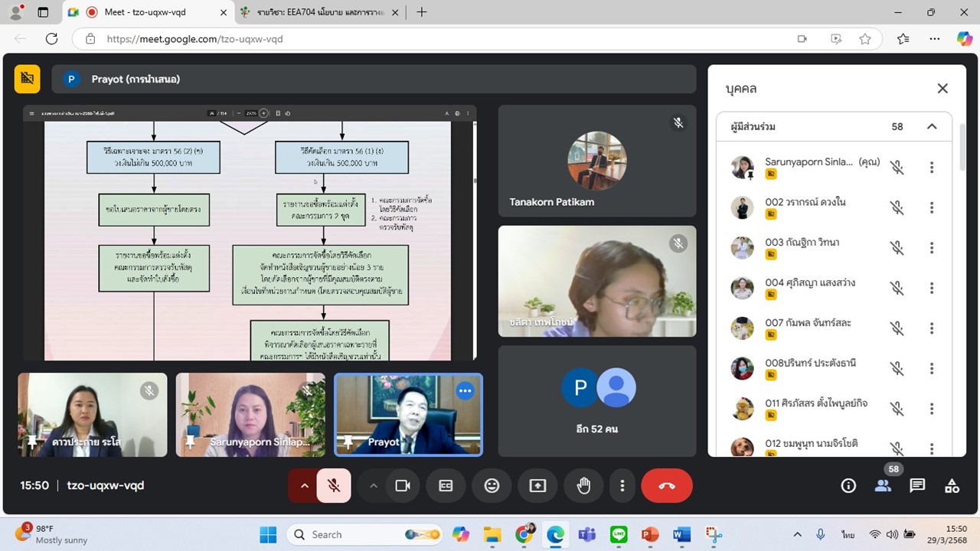Viewport: 980px width, 551px height.
Task: Click Tanakorn Patikam video tile
Action: [597, 161]
